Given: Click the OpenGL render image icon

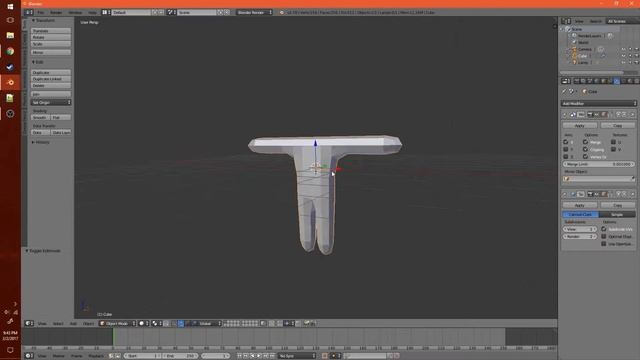Looking at the screenshot, I should [306, 324].
